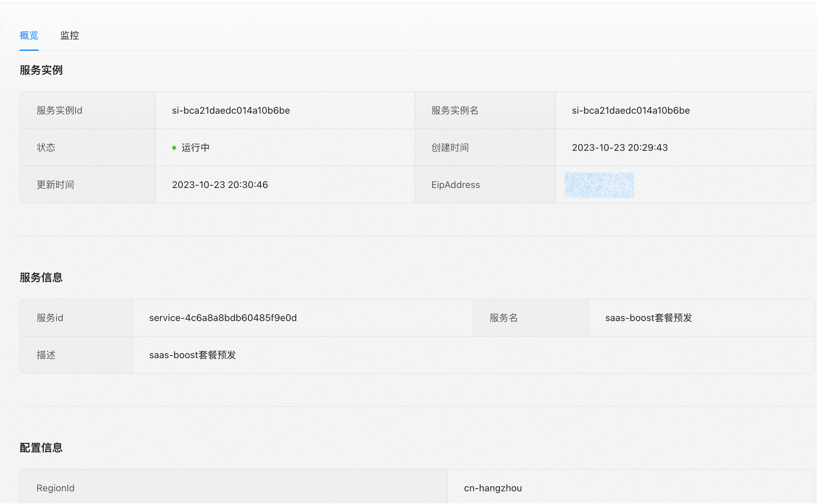Switch to the 监控 tab
This screenshot has width=818, height=504.
tap(69, 35)
